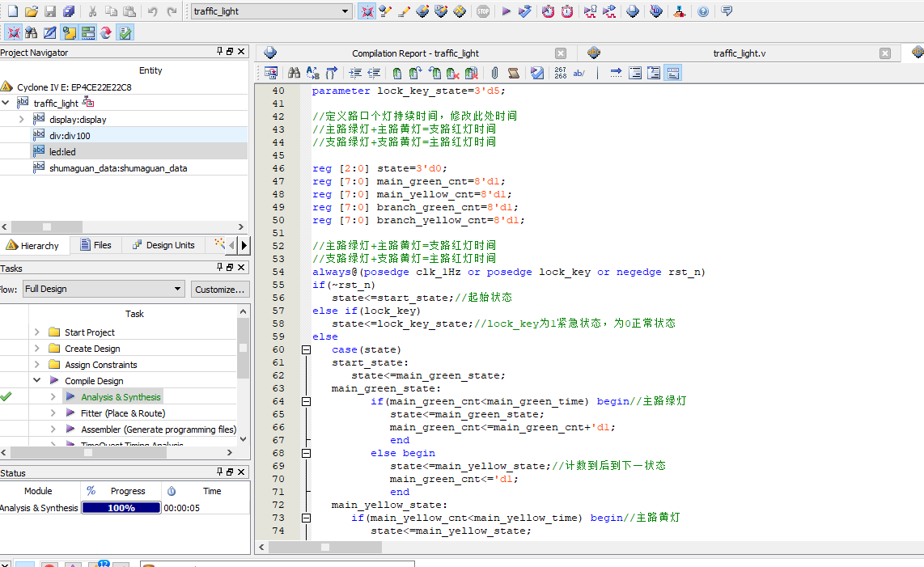Clear all bookmarks icon
The height and width of the screenshot is (567, 924).
(472, 73)
